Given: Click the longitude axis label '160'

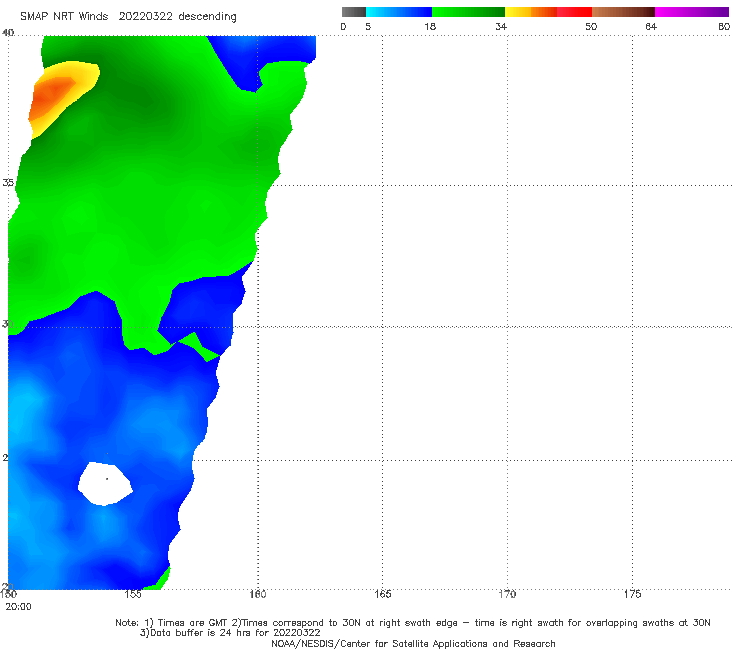Looking at the screenshot, I should click(x=258, y=594).
